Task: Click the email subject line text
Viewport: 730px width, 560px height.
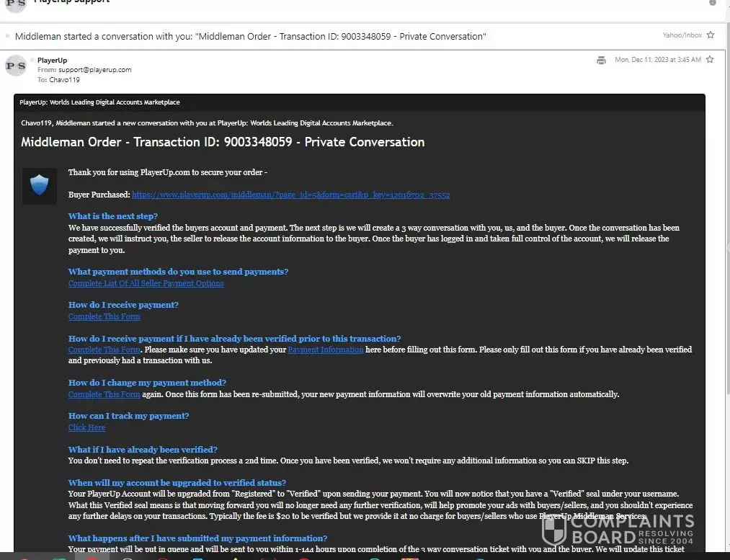Action: [250, 36]
